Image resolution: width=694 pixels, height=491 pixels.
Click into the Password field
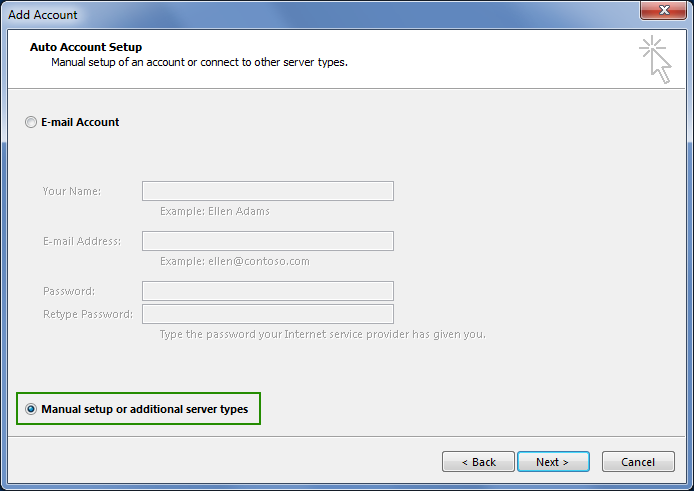[268, 291]
